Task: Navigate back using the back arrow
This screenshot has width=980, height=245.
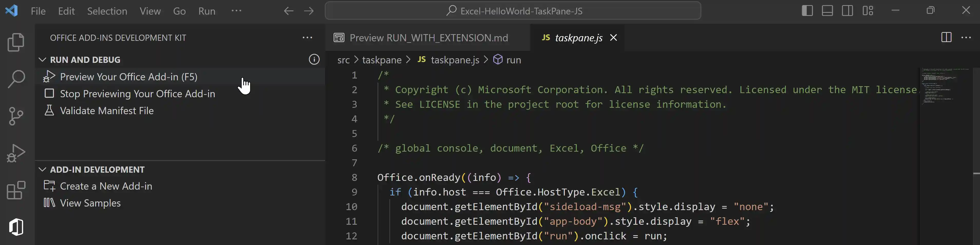Action: click(x=288, y=11)
